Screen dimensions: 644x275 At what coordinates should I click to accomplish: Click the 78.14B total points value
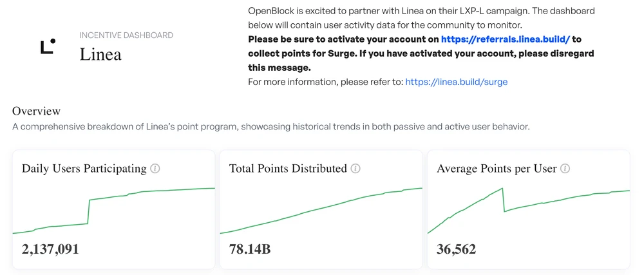coord(250,249)
